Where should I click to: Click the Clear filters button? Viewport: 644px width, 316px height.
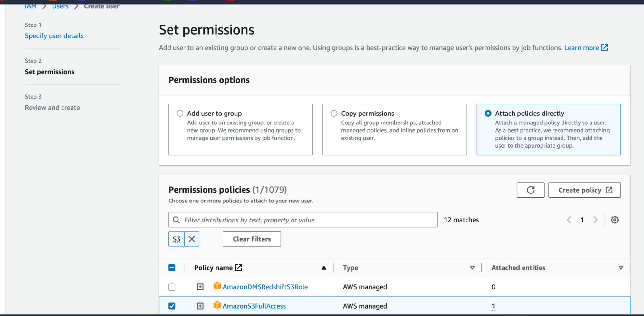(x=252, y=239)
